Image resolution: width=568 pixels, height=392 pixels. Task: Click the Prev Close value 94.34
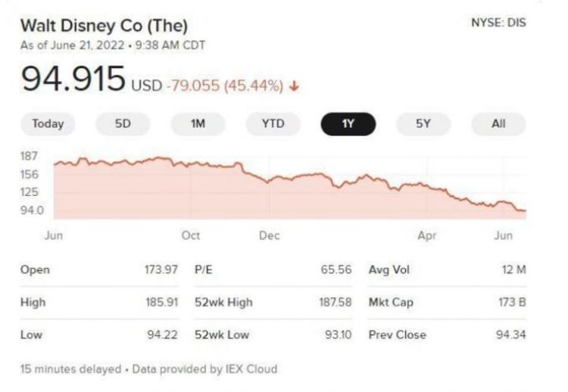click(x=510, y=334)
